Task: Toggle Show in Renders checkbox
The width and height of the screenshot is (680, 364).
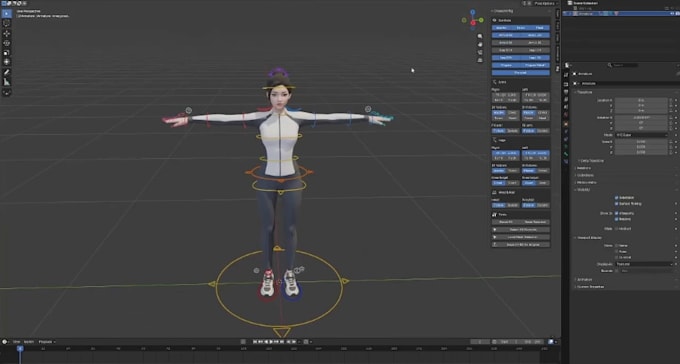Action: (x=616, y=219)
